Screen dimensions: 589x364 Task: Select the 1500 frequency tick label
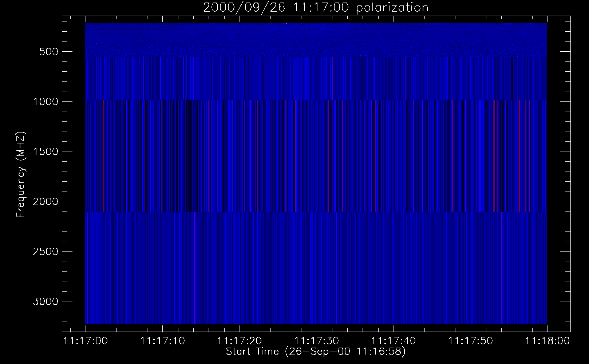point(45,151)
